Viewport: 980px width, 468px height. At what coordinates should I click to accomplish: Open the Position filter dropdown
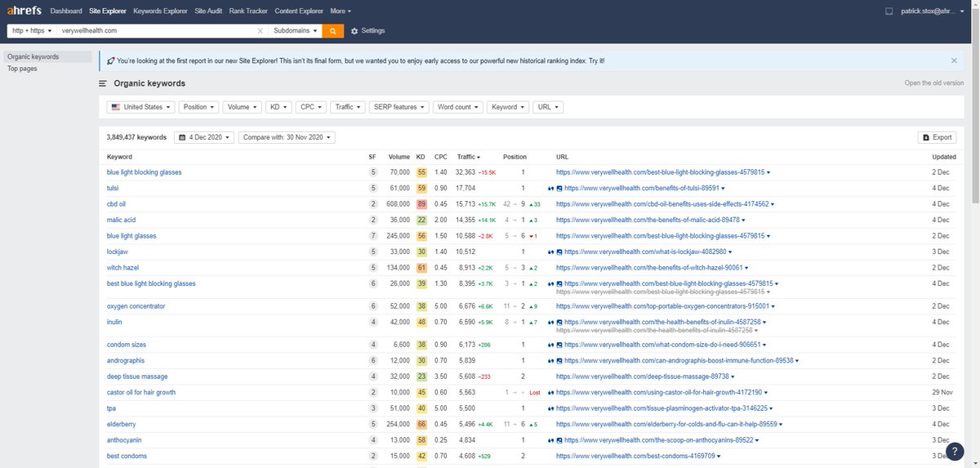pyautogui.click(x=198, y=107)
